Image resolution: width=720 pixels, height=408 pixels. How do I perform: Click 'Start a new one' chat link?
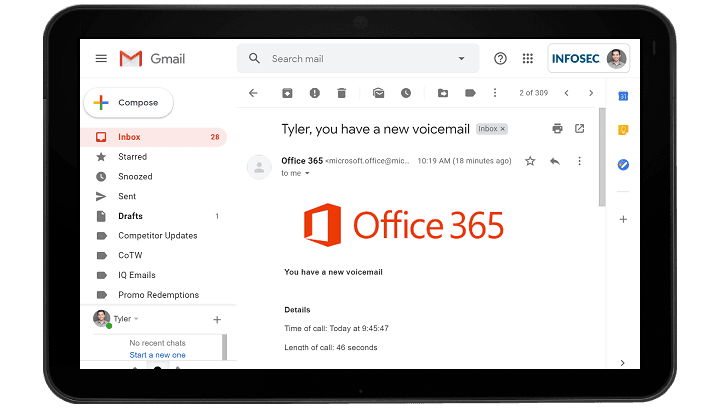click(x=158, y=355)
